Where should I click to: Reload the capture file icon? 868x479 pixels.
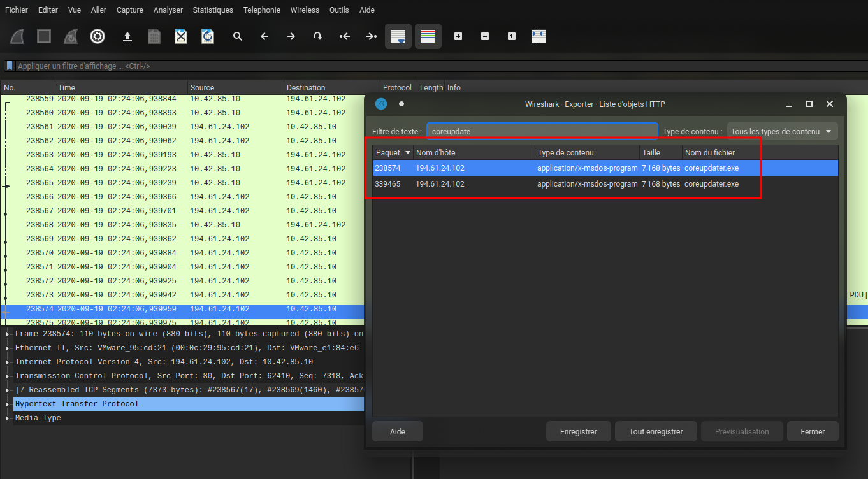tap(208, 36)
